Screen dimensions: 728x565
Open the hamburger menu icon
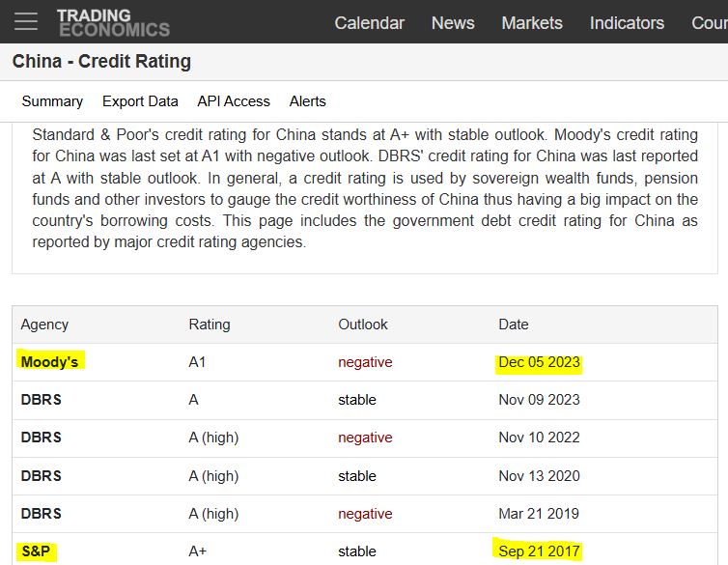pyautogui.click(x=25, y=21)
